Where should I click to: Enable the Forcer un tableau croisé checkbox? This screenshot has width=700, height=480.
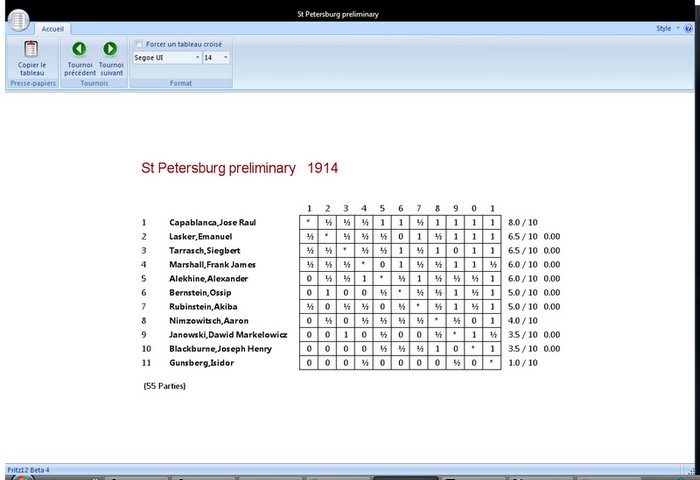(x=139, y=44)
